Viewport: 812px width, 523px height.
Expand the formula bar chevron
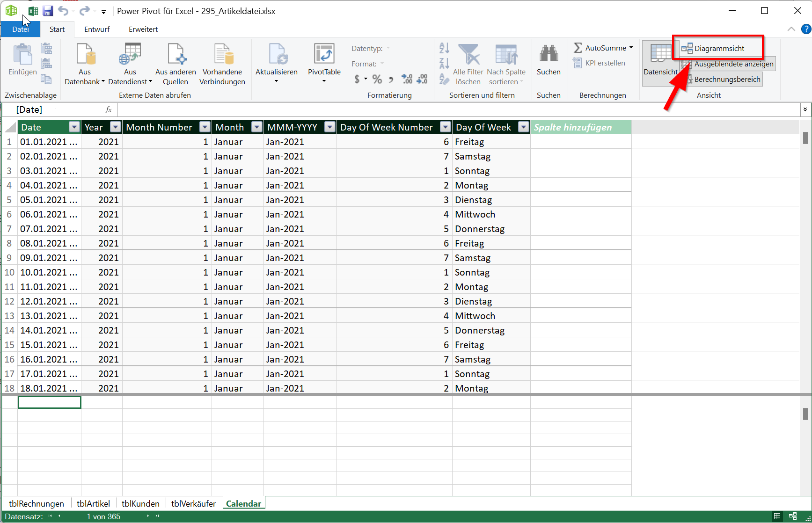click(x=805, y=109)
